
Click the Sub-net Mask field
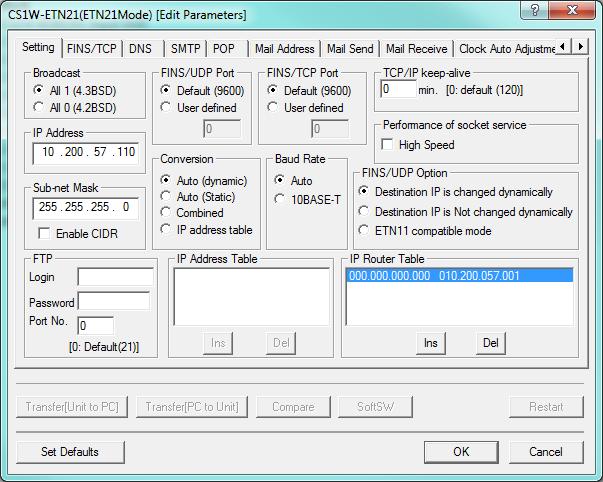pyautogui.click(x=85, y=208)
